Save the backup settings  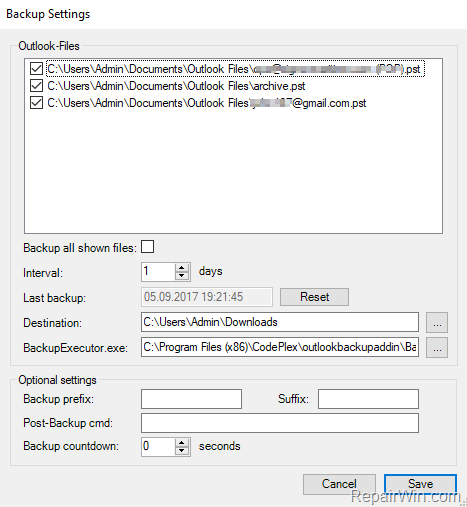[420, 484]
